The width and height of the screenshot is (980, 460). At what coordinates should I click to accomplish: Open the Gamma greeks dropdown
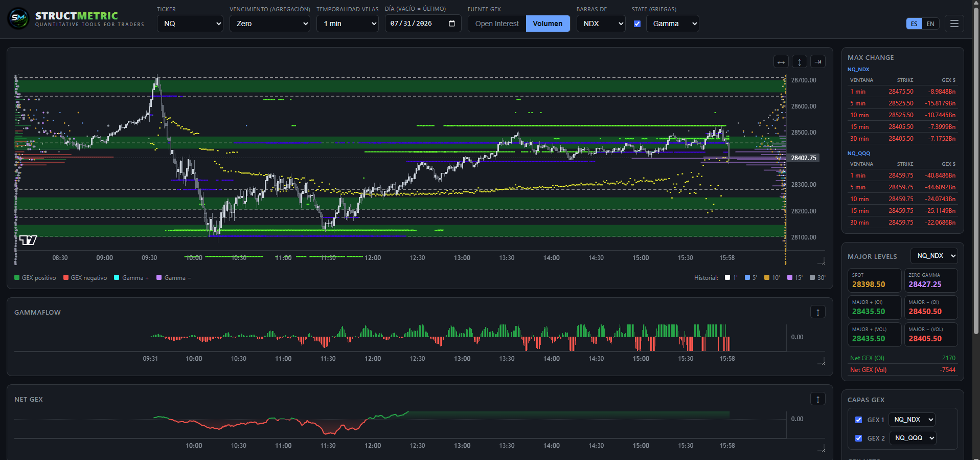(x=673, y=24)
